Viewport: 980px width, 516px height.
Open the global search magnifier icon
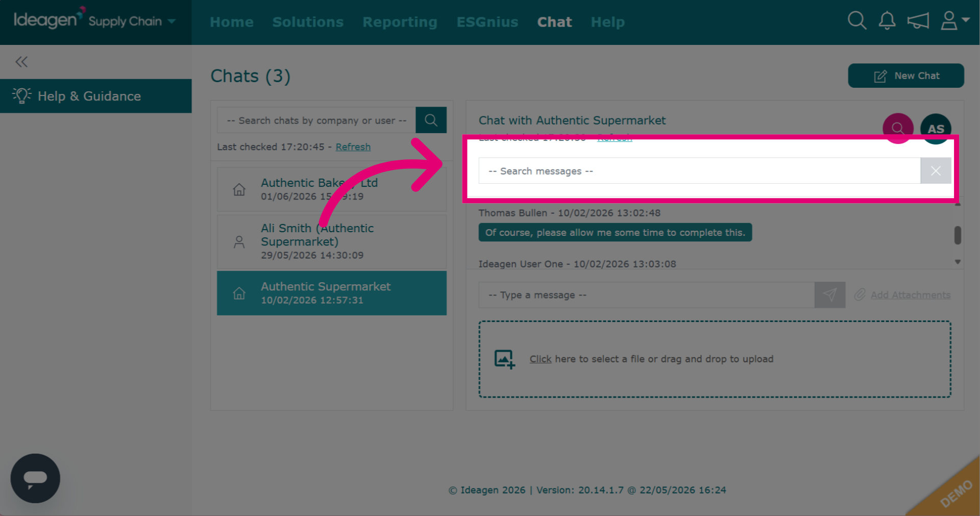(x=857, y=20)
